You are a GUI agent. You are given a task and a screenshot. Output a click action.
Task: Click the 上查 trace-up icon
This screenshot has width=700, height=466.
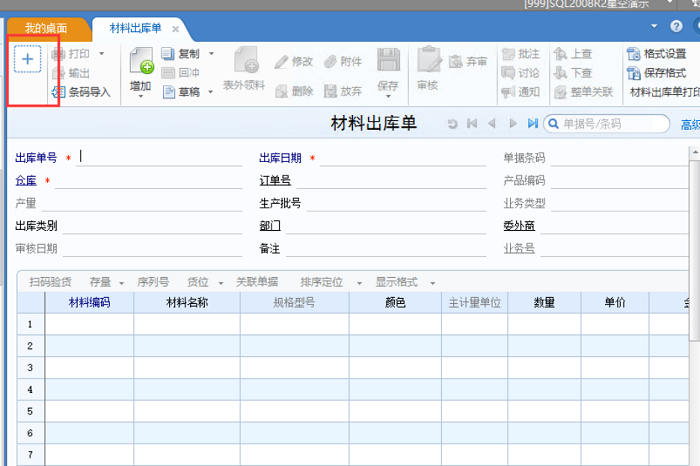click(560, 54)
